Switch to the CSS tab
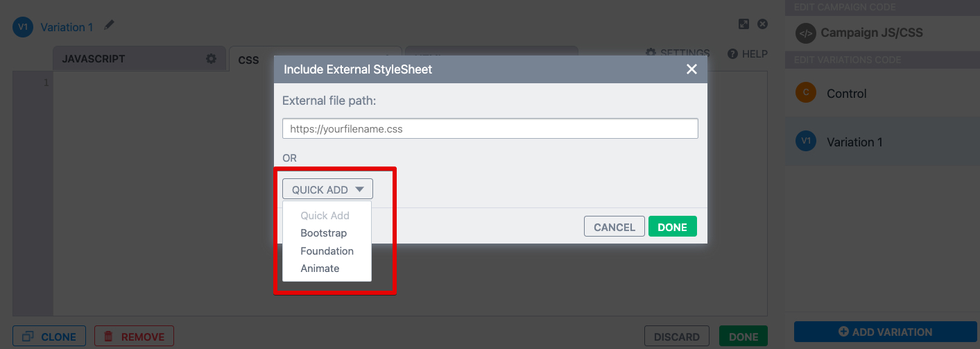This screenshot has width=980, height=349. click(x=248, y=60)
